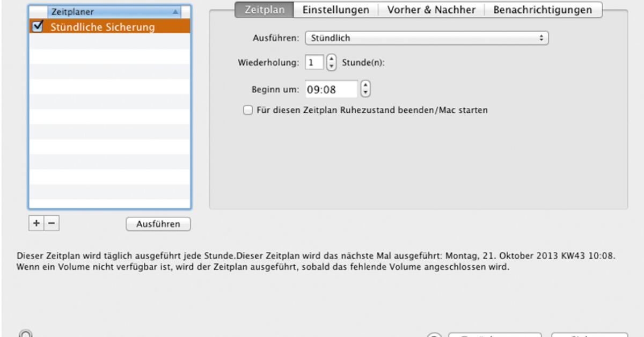This screenshot has width=644, height=337.
Task: Click the up arrow beside Wiederholung
Action: (332, 59)
